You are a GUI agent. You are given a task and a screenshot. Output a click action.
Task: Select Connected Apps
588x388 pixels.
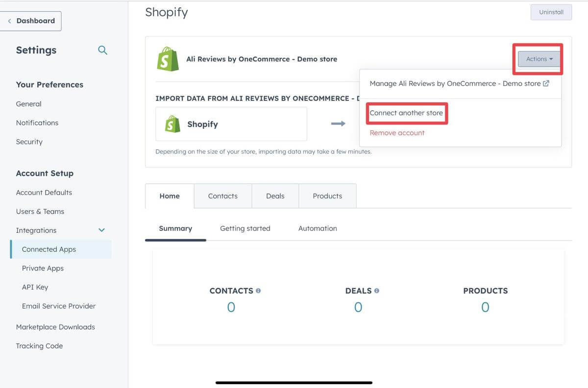click(x=61, y=249)
